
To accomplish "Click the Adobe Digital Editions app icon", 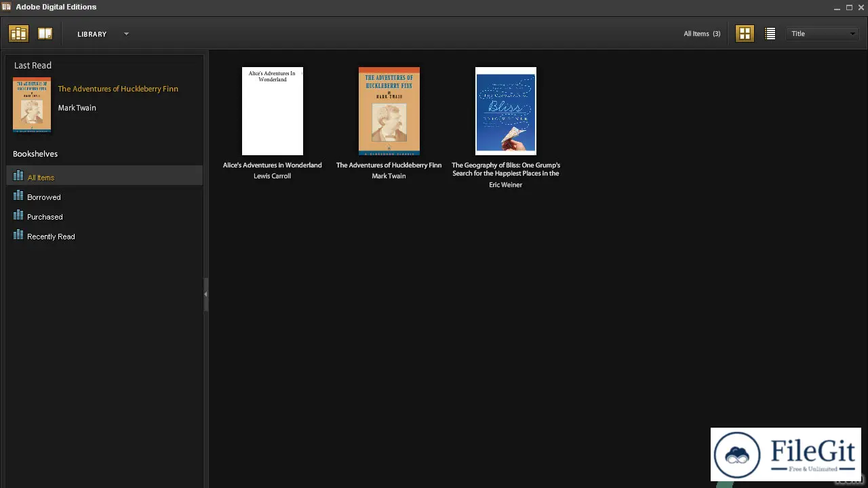I will 7,7.
